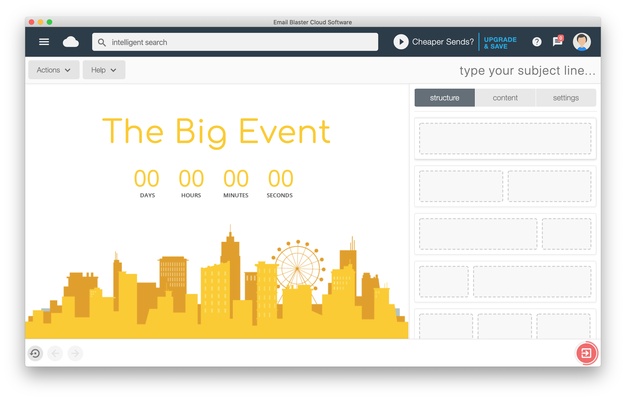Close the window with red button
This screenshot has width=626, height=400.
click(x=32, y=22)
